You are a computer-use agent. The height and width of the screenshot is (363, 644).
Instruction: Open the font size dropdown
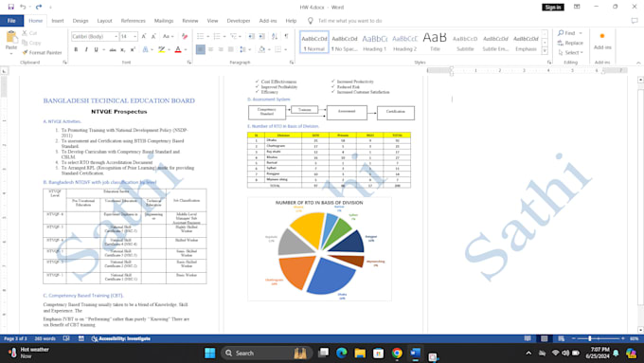[x=134, y=37]
